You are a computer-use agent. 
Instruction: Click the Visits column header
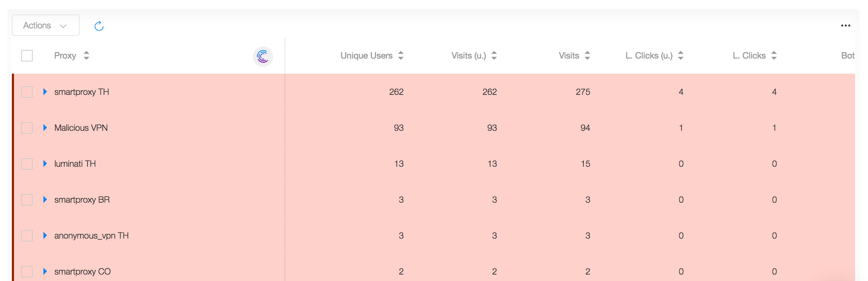(569, 56)
